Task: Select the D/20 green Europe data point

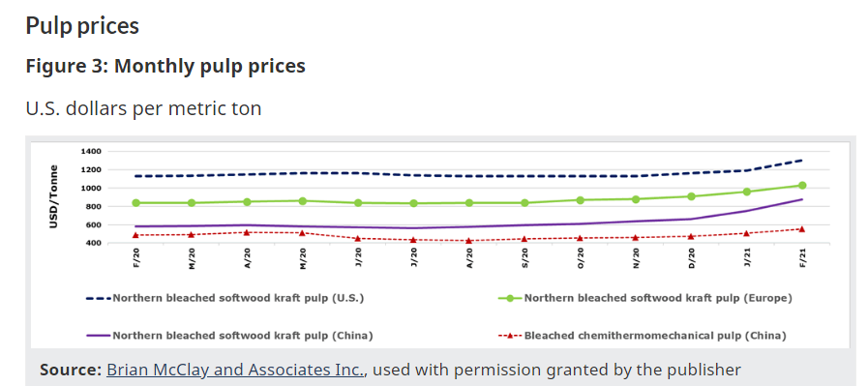Action: point(691,196)
